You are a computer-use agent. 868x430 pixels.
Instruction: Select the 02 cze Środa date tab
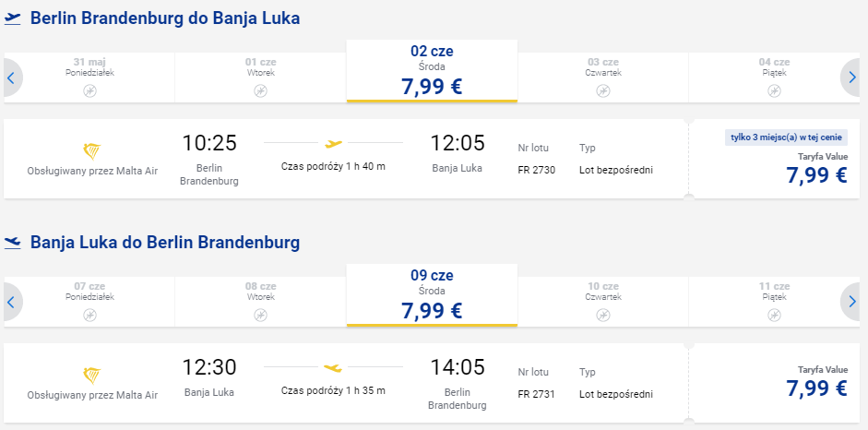coord(432,71)
